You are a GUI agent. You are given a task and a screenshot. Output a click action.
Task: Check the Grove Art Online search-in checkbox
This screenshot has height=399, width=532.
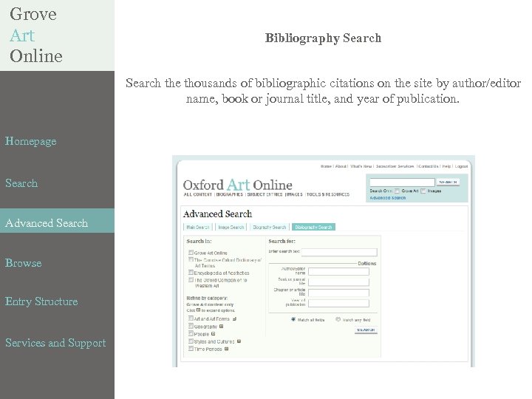(191, 253)
